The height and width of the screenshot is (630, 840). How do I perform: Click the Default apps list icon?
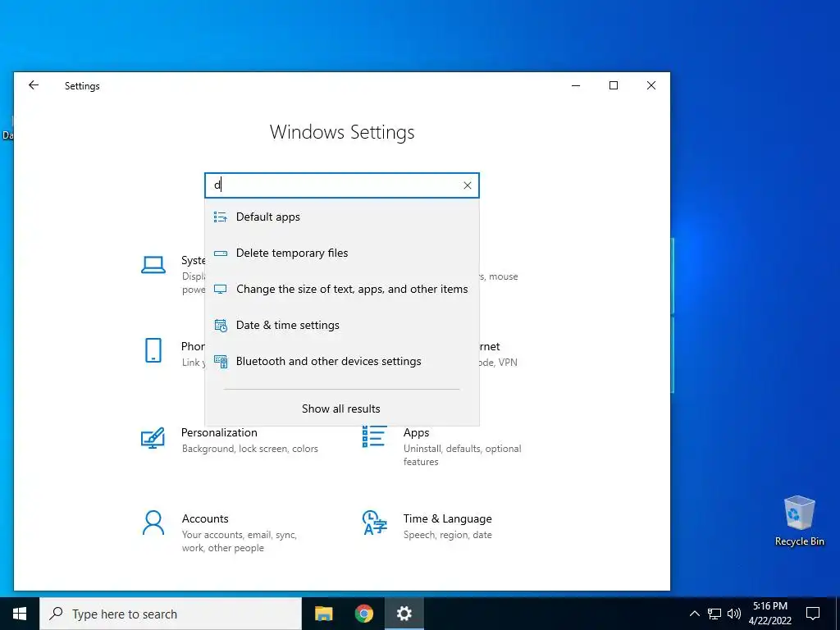coord(220,217)
